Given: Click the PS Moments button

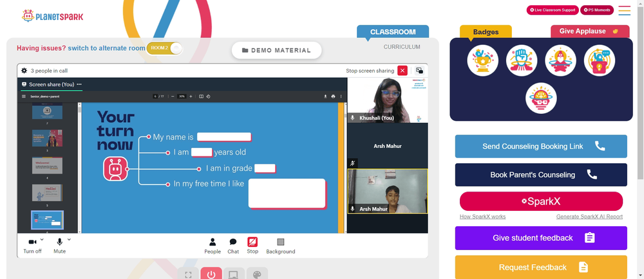Looking at the screenshot, I should pos(597,10).
